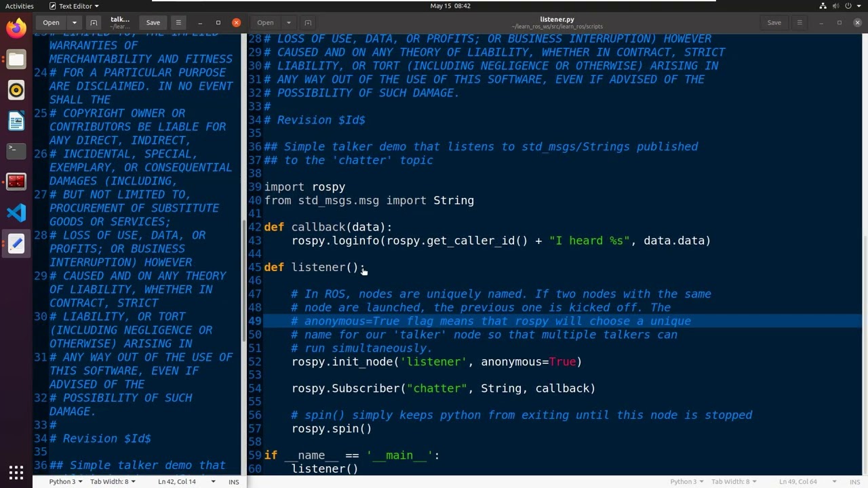Minimize the talker editor window

click(200, 22)
